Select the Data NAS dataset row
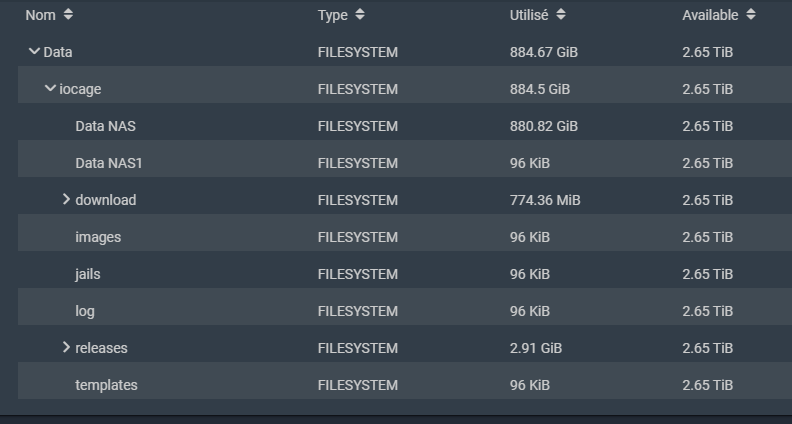 click(x=405, y=126)
